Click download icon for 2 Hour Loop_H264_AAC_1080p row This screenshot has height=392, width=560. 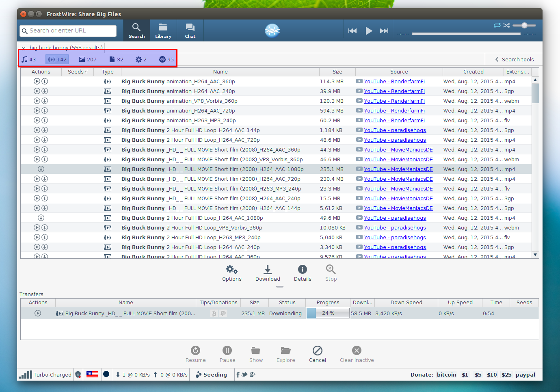[41, 218]
